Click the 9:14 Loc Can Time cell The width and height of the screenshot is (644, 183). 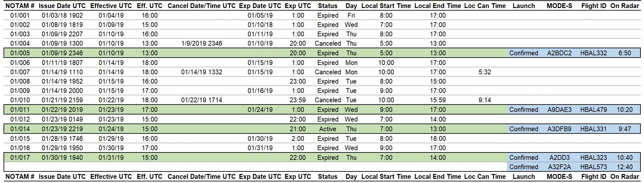(484, 100)
